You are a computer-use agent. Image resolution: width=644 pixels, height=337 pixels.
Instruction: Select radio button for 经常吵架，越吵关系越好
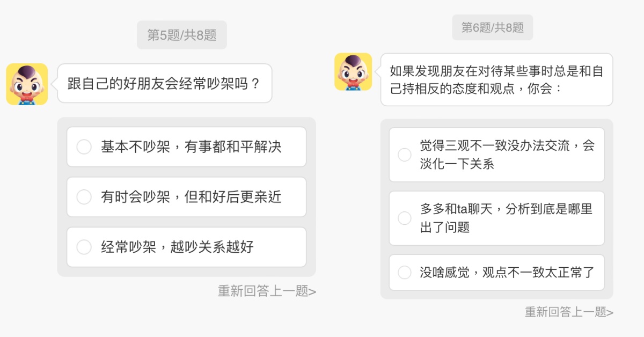click(x=84, y=247)
